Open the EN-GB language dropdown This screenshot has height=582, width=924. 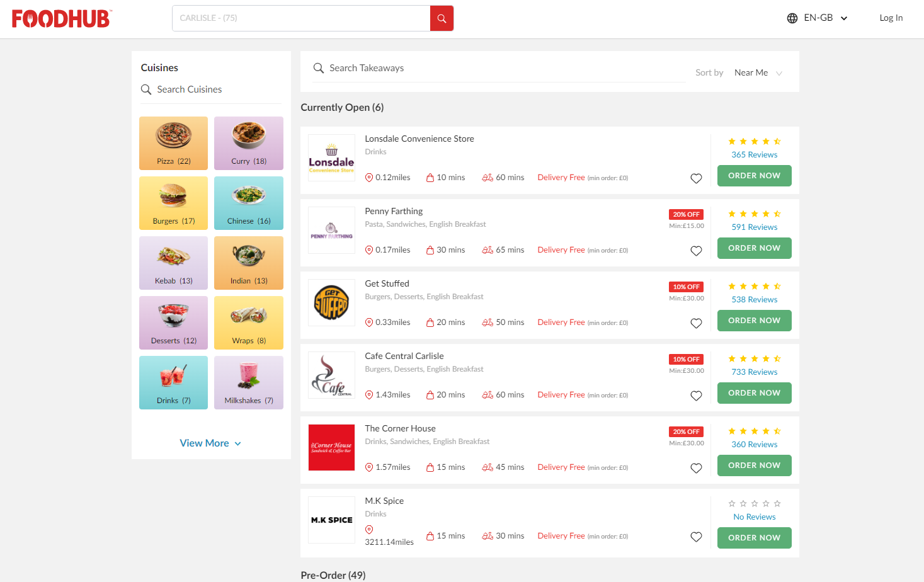818,18
